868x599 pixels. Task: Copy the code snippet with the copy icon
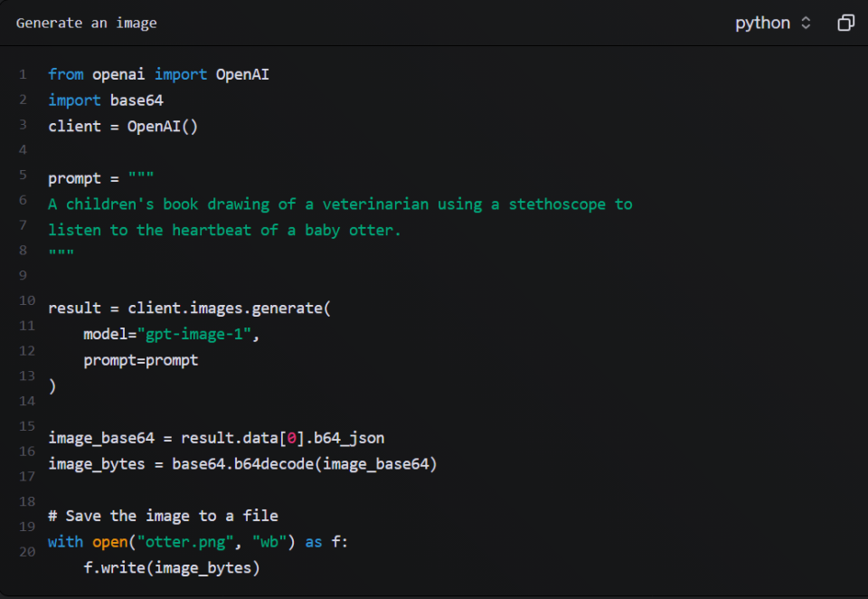(845, 23)
